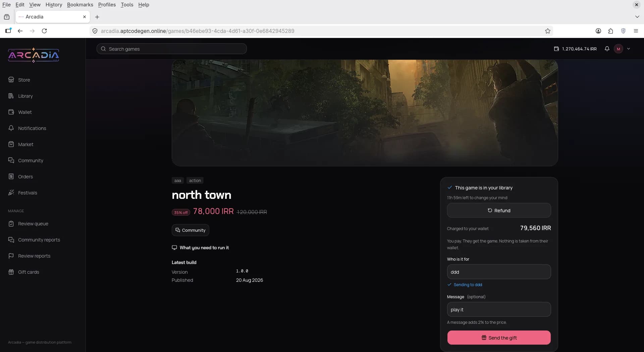The height and width of the screenshot is (352, 644).
Task: Open Community reports management page
Action: (39, 240)
